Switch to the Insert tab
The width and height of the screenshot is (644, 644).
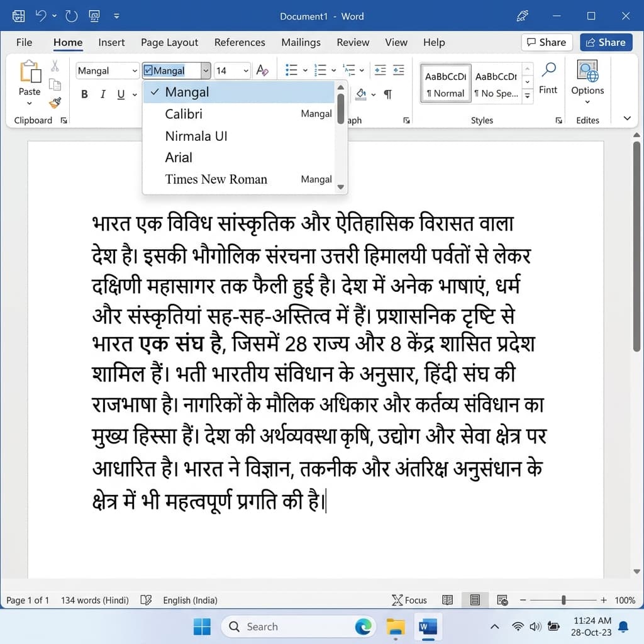click(x=111, y=42)
